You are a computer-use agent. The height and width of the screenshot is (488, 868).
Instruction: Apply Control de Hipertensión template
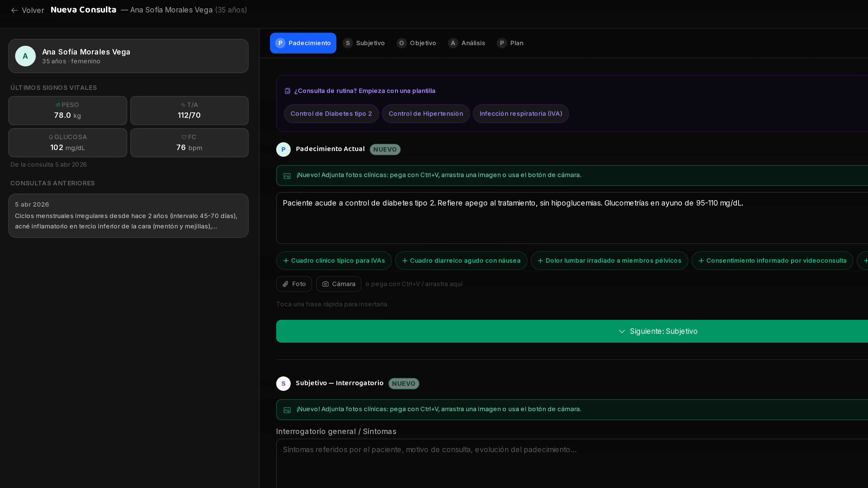click(426, 114)
